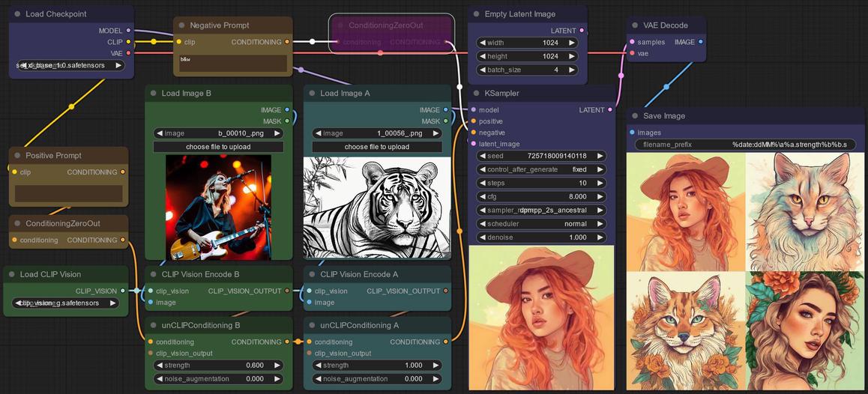Screen dimensions: 868x394
Task: Open the checkpoint safetensors model dropdown
Action: coord(71,65)
